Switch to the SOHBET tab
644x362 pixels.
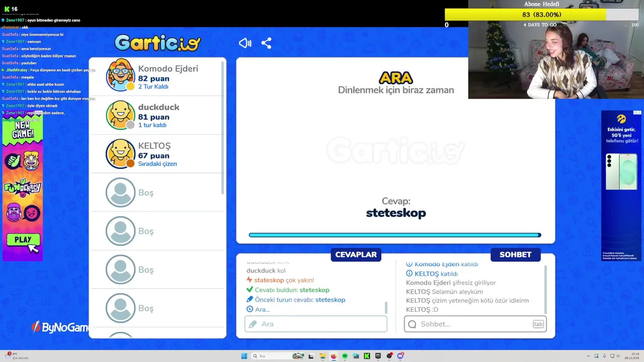coord(515,254)
